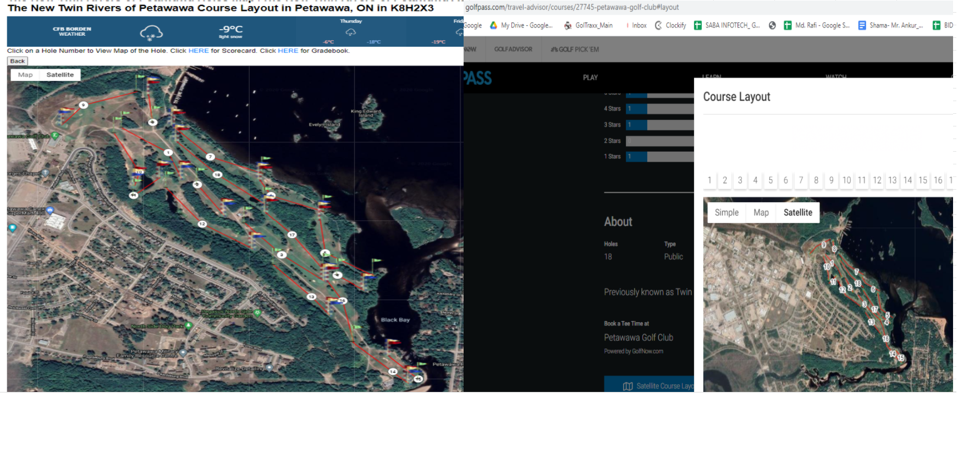Select hole 14 marker on Twin Rivers map
The height and width of the screenshot is (470, 980).
(x=393, y=372)
